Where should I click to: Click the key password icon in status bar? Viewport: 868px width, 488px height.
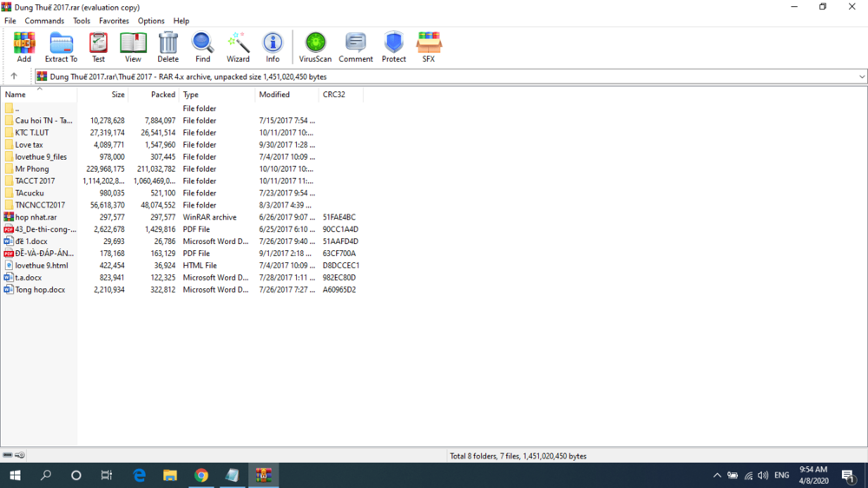pyautogui.click(x=20, y=455)
